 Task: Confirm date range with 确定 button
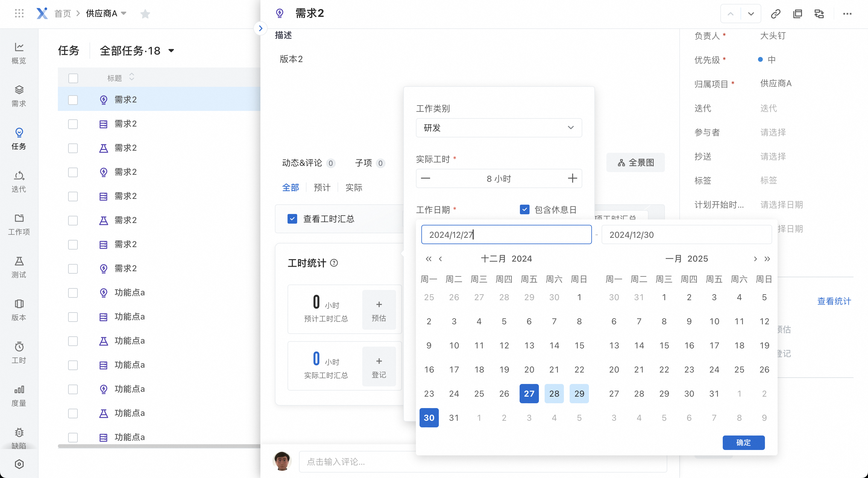tap(744, 442)
